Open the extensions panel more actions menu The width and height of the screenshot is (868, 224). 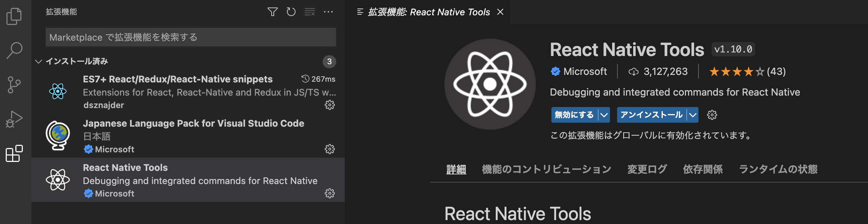click(x=328, y=12)
